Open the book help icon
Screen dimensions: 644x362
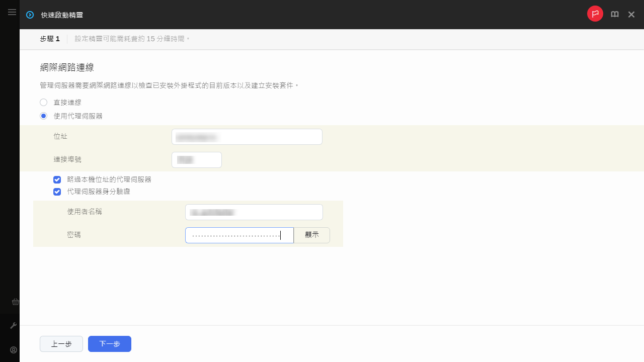tap(615, 15)
